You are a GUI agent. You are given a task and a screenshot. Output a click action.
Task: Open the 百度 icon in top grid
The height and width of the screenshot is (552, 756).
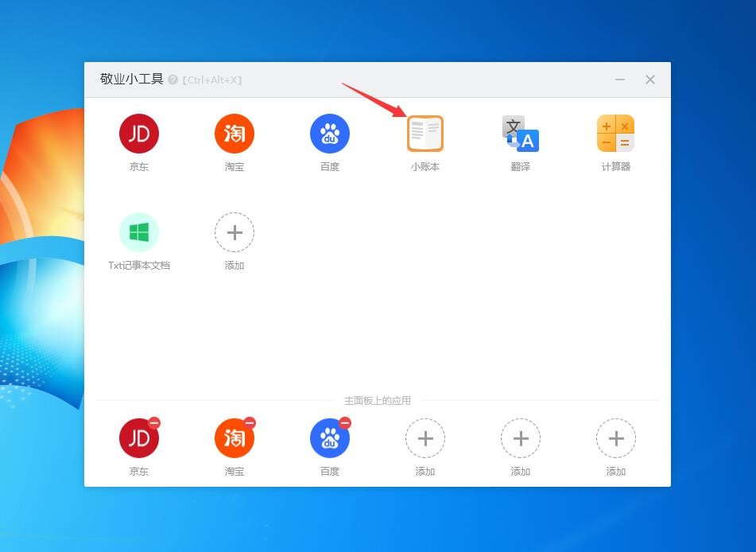(x=330, y=133)
